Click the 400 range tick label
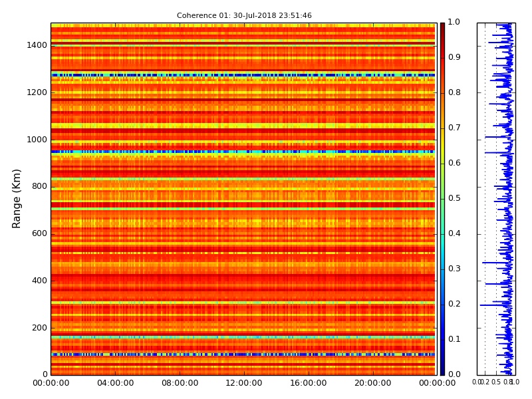The height and width of the screenshot is (399, 532). coord(39,281)
